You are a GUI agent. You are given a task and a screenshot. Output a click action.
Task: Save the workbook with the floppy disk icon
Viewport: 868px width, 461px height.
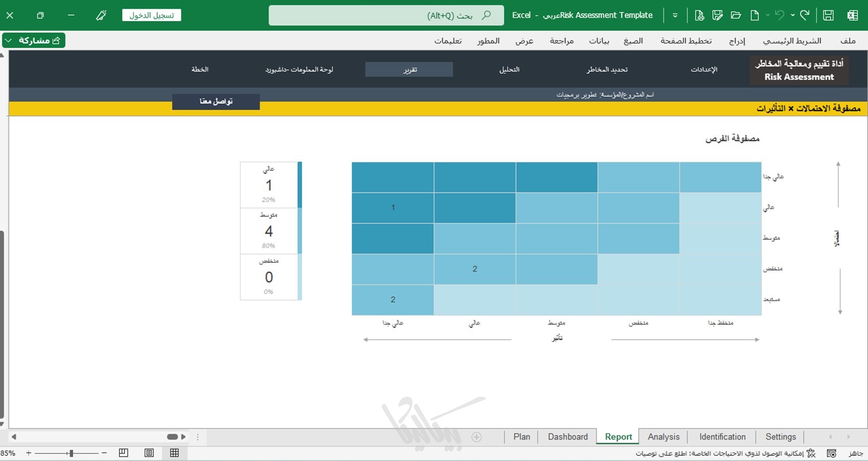point(828,15)
